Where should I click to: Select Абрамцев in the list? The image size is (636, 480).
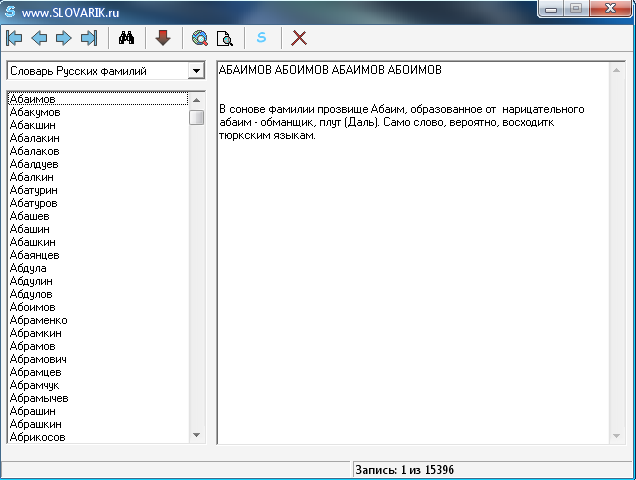click(98, 372)
